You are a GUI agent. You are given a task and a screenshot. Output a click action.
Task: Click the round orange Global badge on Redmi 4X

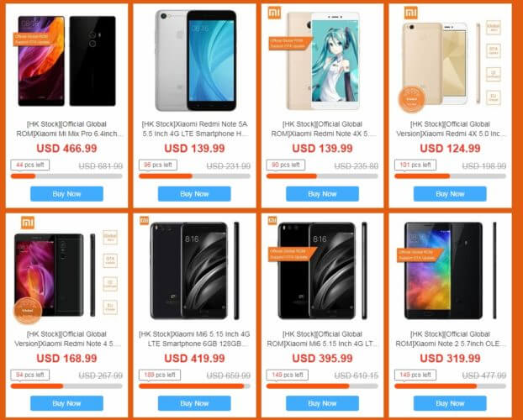click(412, 99)
